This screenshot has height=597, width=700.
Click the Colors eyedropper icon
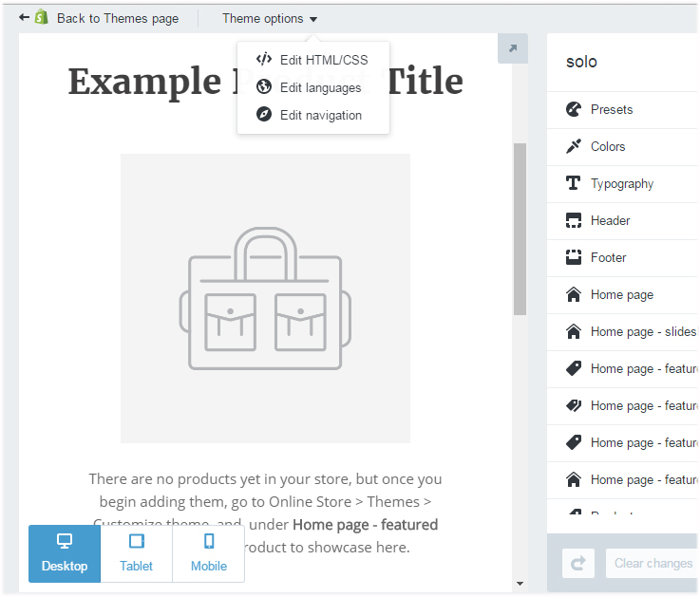(573, 146)
